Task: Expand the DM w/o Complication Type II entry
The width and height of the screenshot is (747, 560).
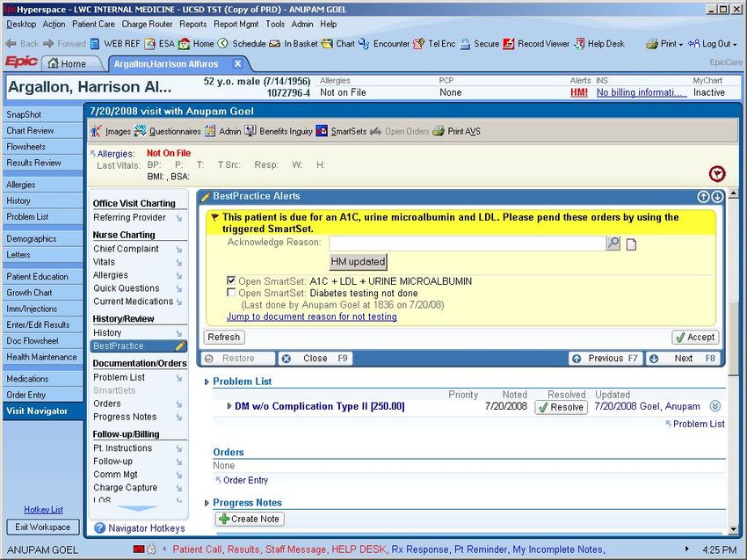Action: coord(229,406)
